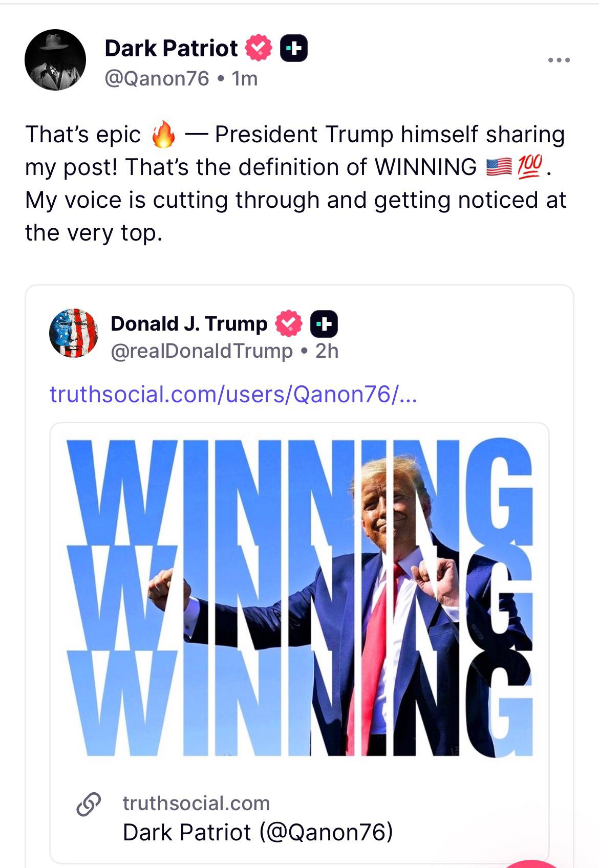The width and height of the screenshot is (599, 868).
Task: Click the plus badge beside Donald J. Trump
Action: pos(324,324)
